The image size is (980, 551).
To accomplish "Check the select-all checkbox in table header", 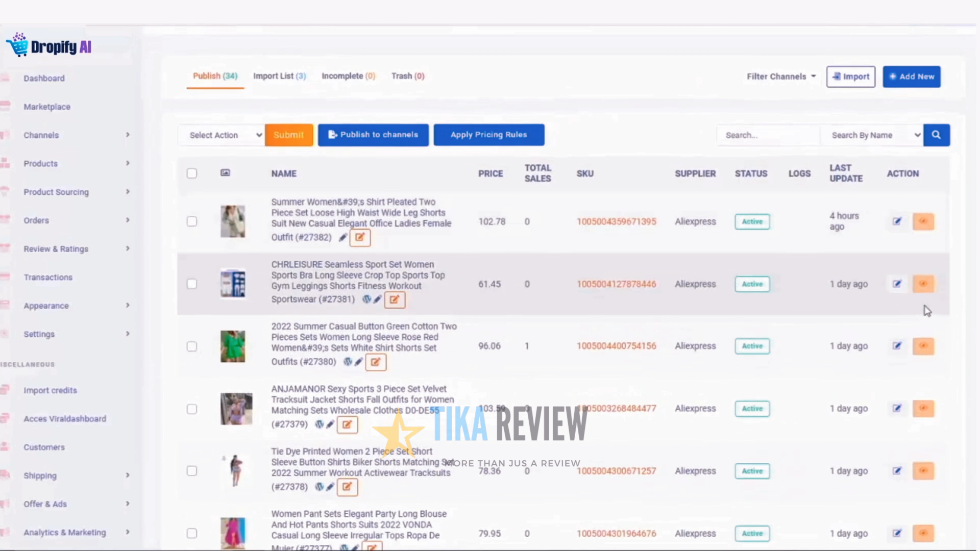I will click(x=191, y=173).
